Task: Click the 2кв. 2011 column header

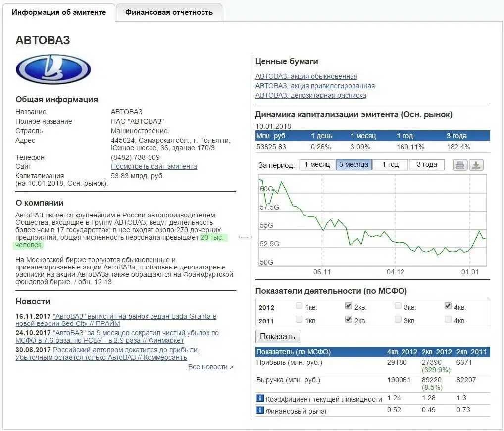Action: pyautogui.click(x=471, y=352)
